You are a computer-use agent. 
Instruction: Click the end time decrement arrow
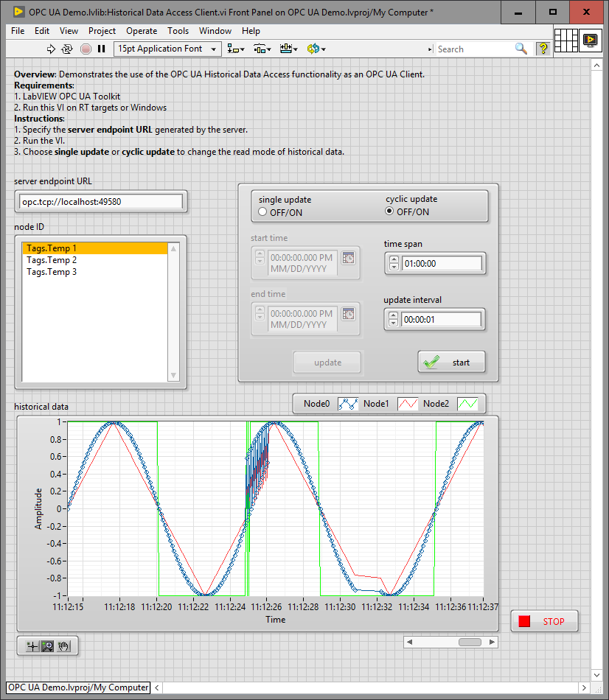(x=260, y=317)
